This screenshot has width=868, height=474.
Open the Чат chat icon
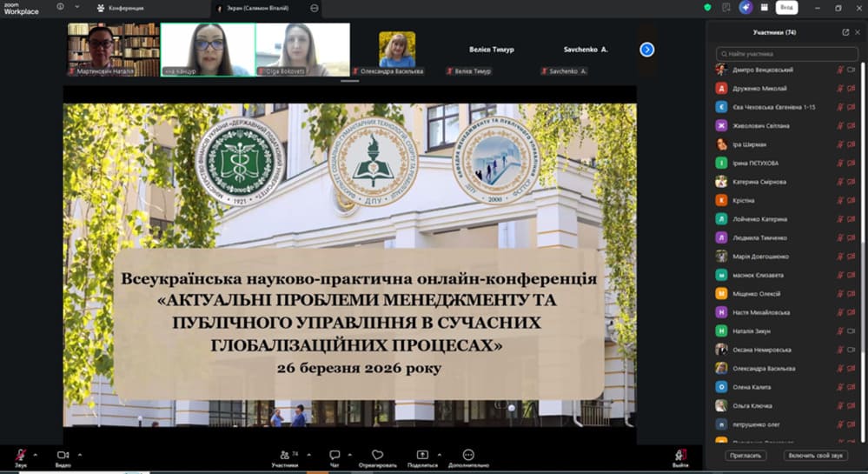(335, 455)
